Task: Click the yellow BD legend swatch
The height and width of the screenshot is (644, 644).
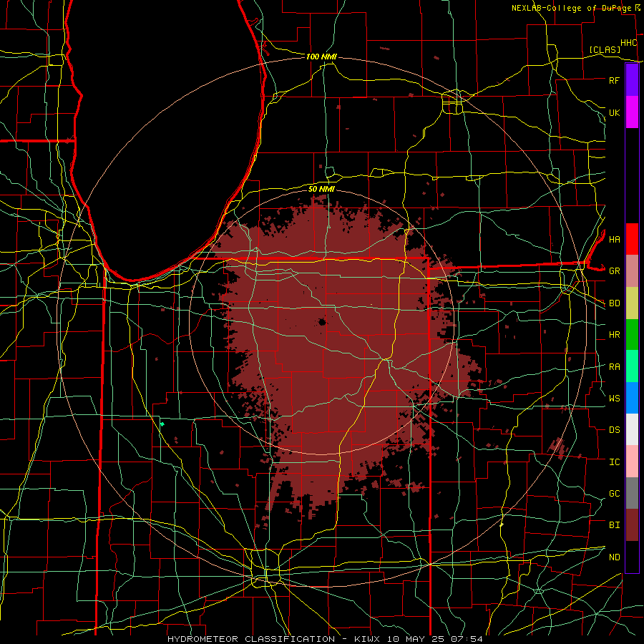Action: pyautogui.click(x=632, y=303)
